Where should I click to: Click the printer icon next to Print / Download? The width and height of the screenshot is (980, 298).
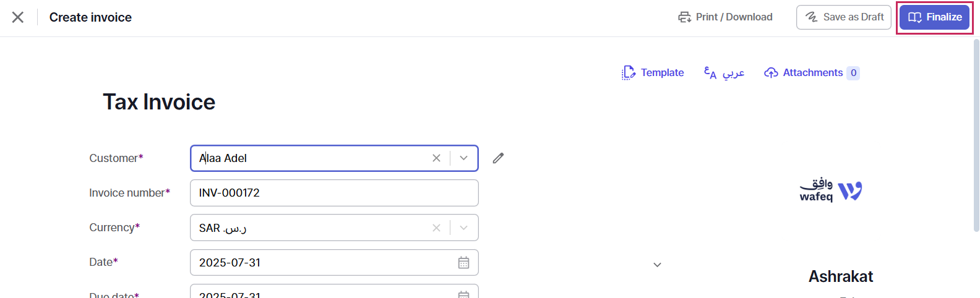pyautogui.click(x=684, y=17)
